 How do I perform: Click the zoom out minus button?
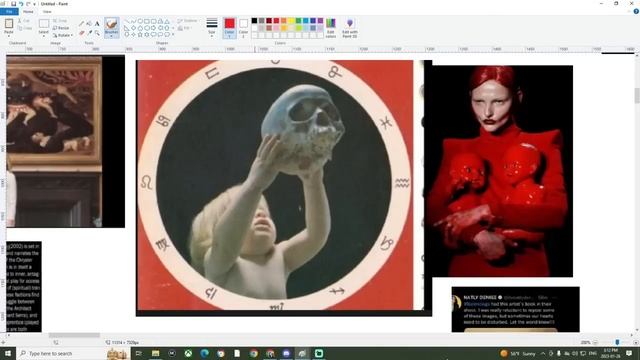tap(596, 342)
